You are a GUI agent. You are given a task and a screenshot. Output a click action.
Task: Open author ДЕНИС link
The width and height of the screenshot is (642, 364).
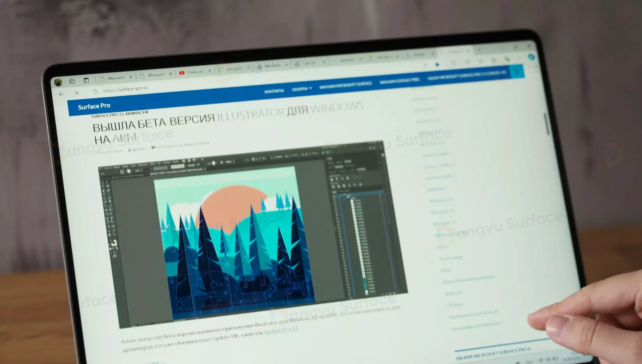click(x=137, y=149)
